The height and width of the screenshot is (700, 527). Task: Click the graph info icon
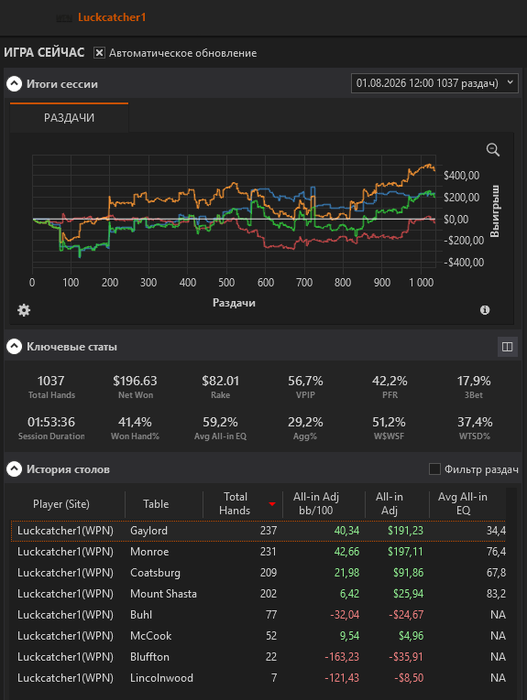[485, 310]
